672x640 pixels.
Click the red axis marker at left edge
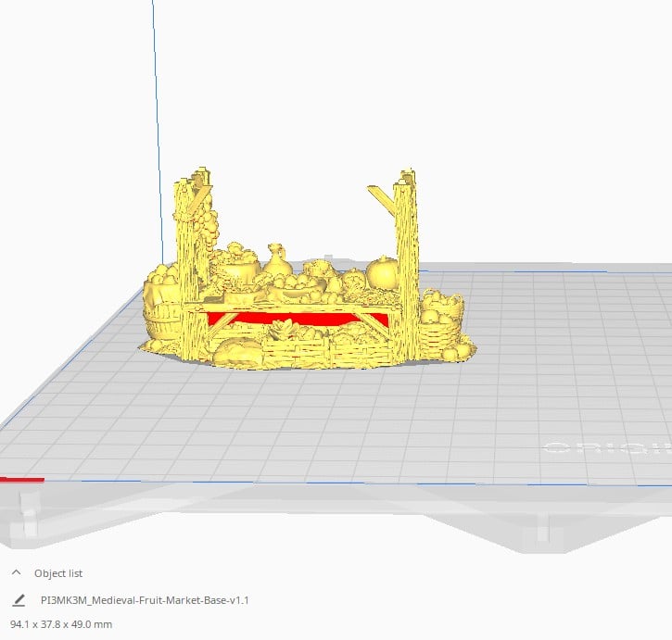(20, 480)
